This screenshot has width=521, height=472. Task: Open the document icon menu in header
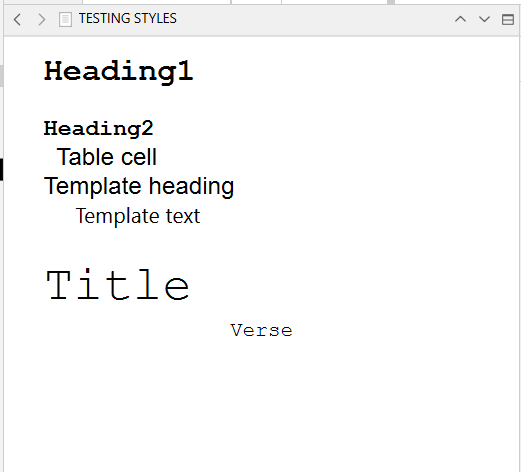[65, 19]
